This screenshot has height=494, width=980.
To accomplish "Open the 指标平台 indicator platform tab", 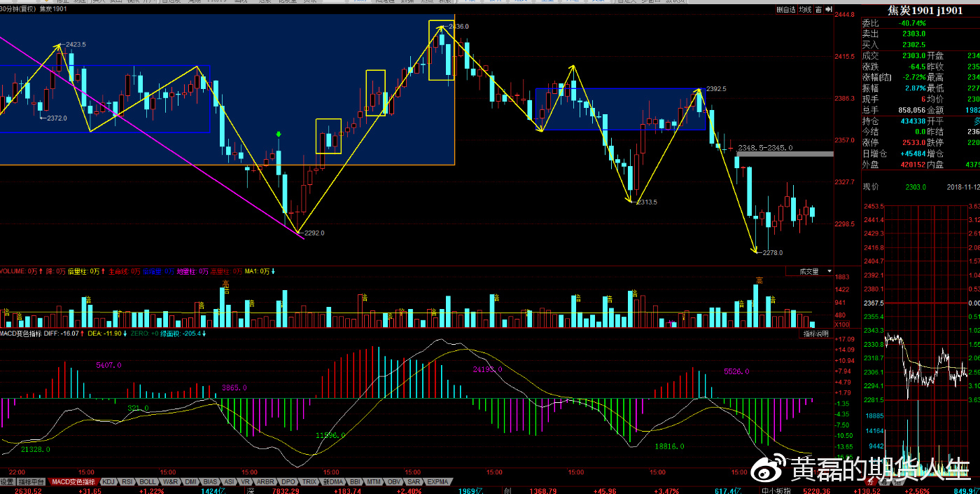I will pyautogui.click(x=31, y=482).
